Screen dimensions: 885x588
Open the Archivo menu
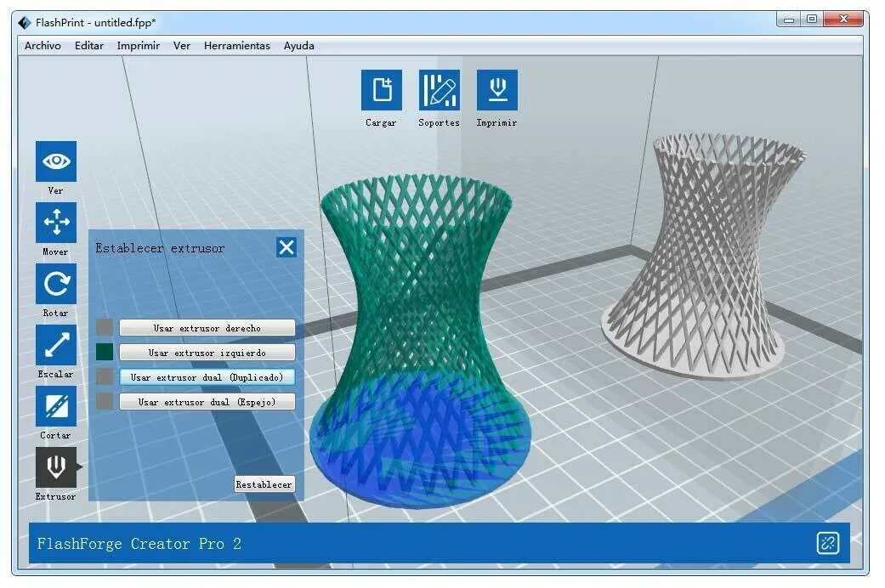click(43, 46)
